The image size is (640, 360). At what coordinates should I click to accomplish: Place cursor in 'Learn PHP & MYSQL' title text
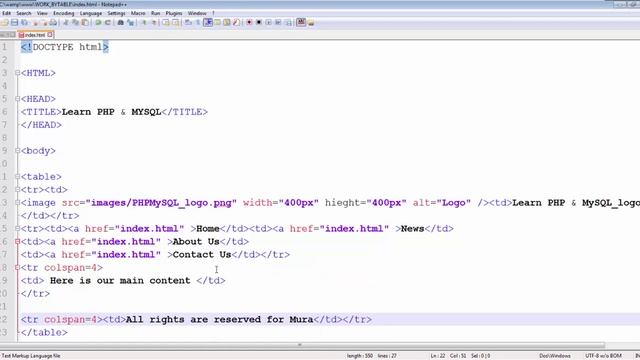click(111, 112)
